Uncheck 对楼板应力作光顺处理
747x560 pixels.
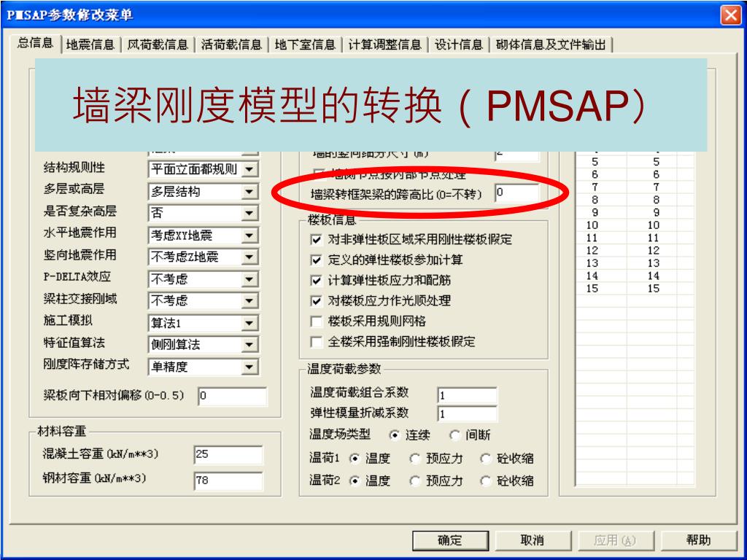(316, 300)
